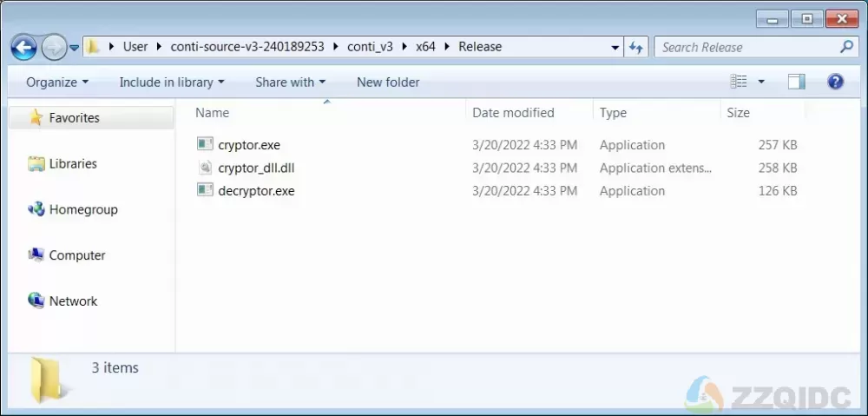
Task: Click the Libraries icon
Action: pos(36,163)
